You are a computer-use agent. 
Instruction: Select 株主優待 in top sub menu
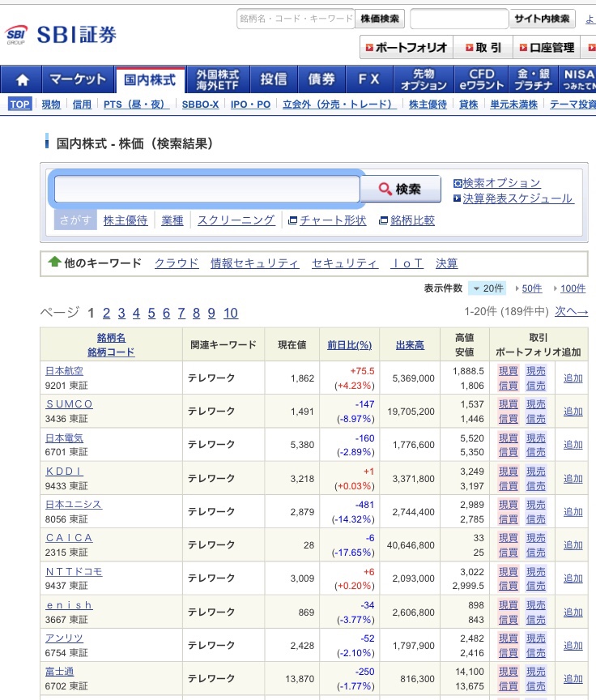[428, 105]
